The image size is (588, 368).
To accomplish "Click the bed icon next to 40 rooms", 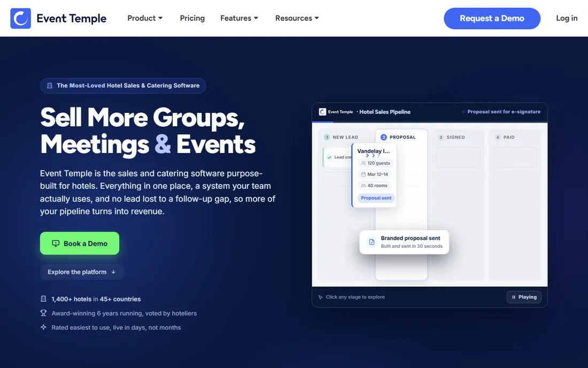I will click(x=363, y=186).
